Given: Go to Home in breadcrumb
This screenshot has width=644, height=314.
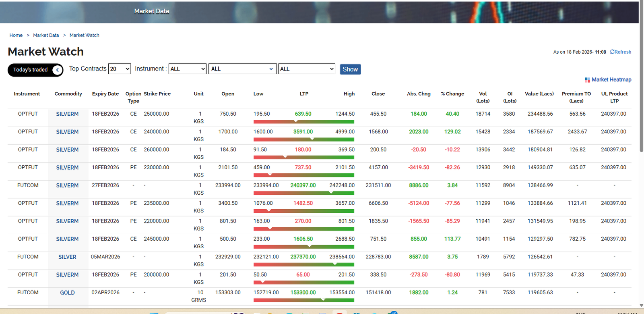Looking at the screenshot, I should [x=16, y=35].
